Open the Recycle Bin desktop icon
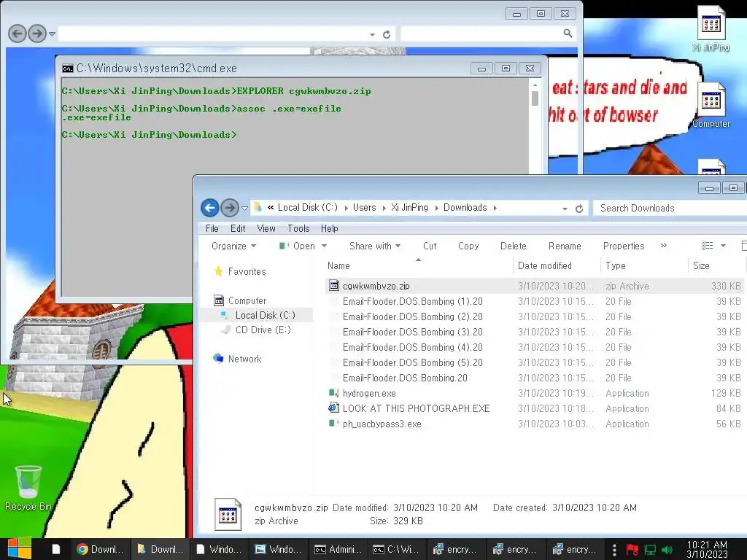The height and width of the screenshot is (560, 747). [28, 488]
